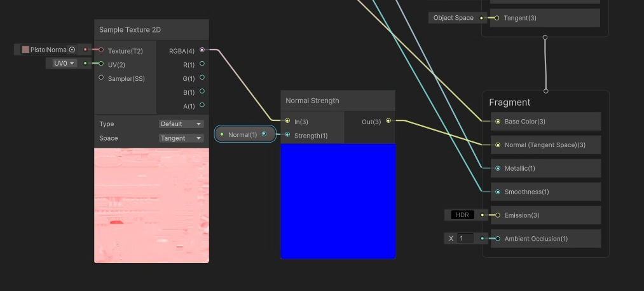The image size is (644, 291).
Task: Click the Normal(1) property output port
Action: pos(264,134)
